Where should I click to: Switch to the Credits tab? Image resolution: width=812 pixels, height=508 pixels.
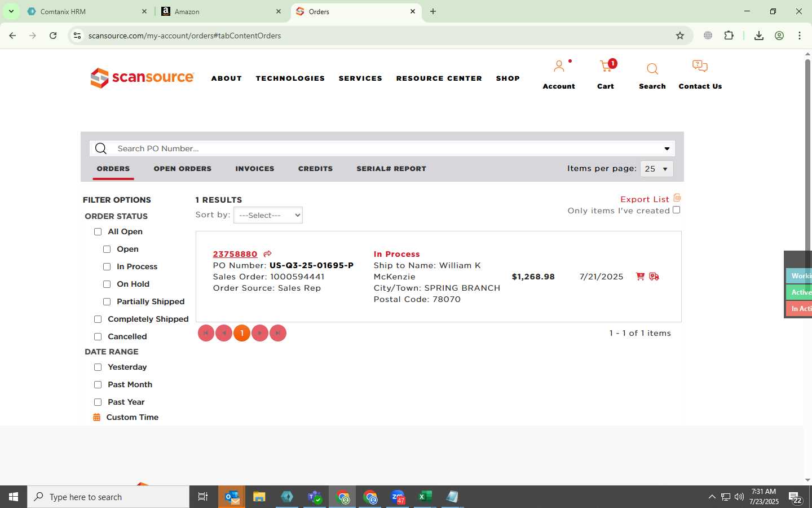(315, 169)
